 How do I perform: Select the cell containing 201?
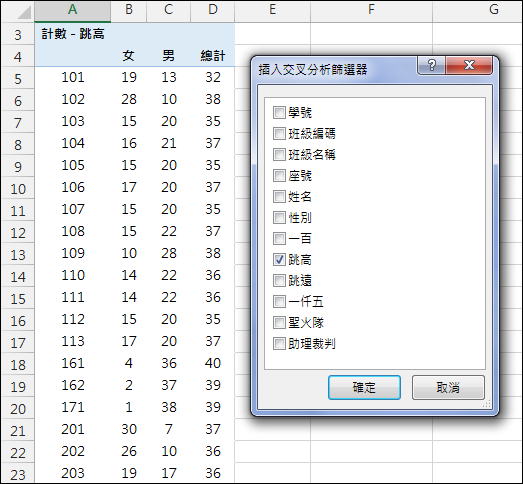pyautogui.click(x=72, y=430)
